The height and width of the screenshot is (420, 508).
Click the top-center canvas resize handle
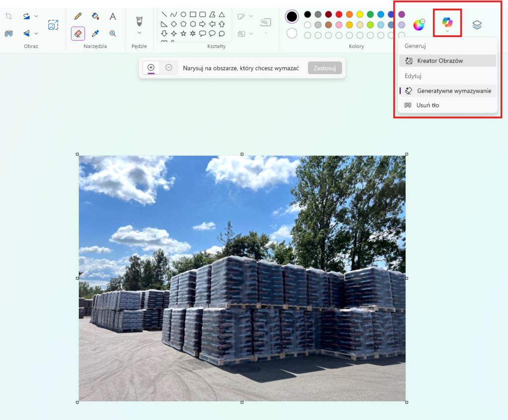click(x=242, y=154)
